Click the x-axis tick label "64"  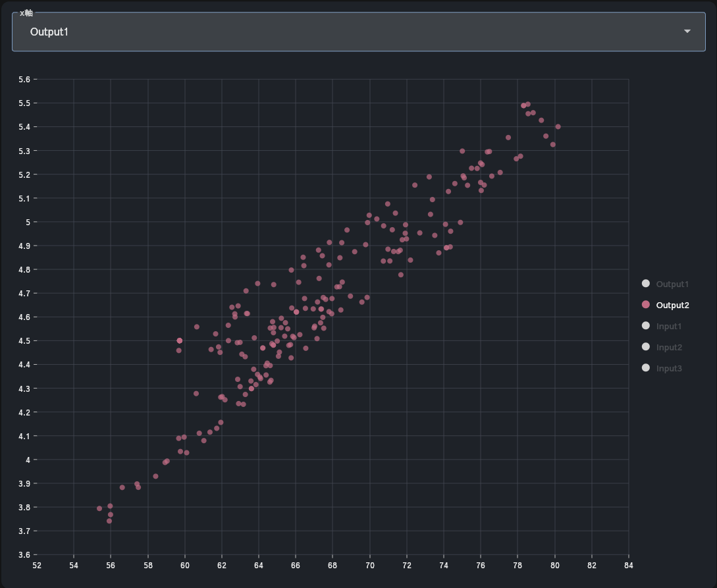pos(259,566)
